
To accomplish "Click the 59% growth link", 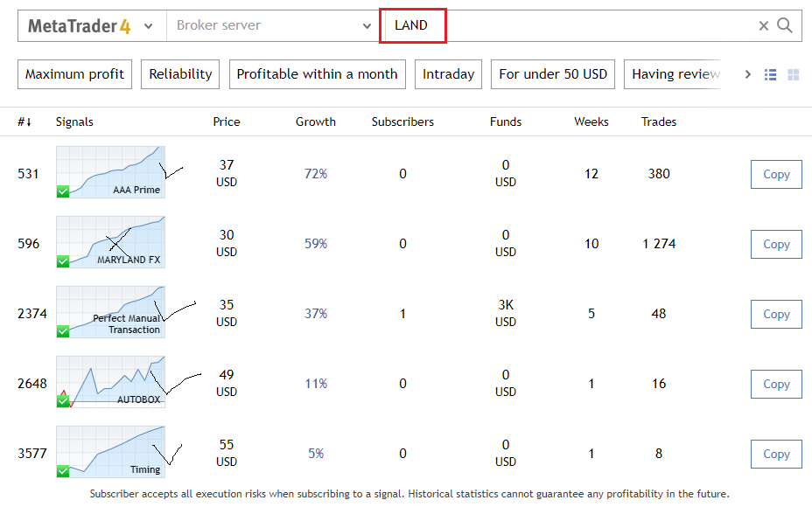I will coord(316,244).
